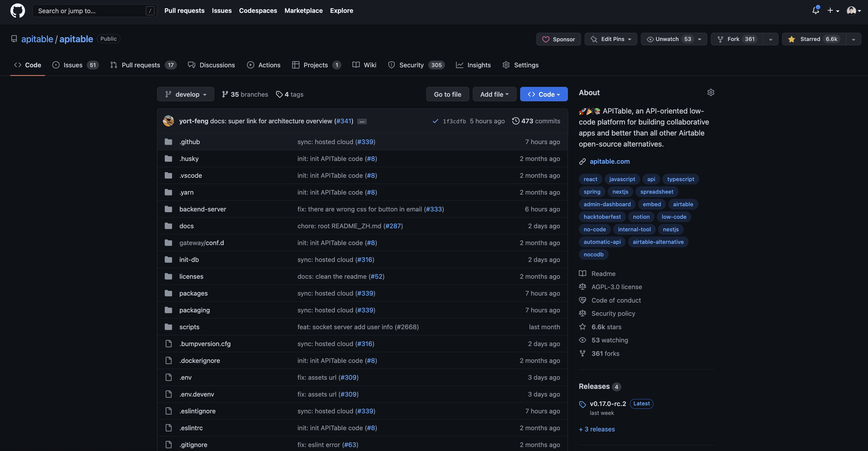Screen dimensions: 868x451
Task: Click the commits history clock icon
Action: click(x=516, y=121)
